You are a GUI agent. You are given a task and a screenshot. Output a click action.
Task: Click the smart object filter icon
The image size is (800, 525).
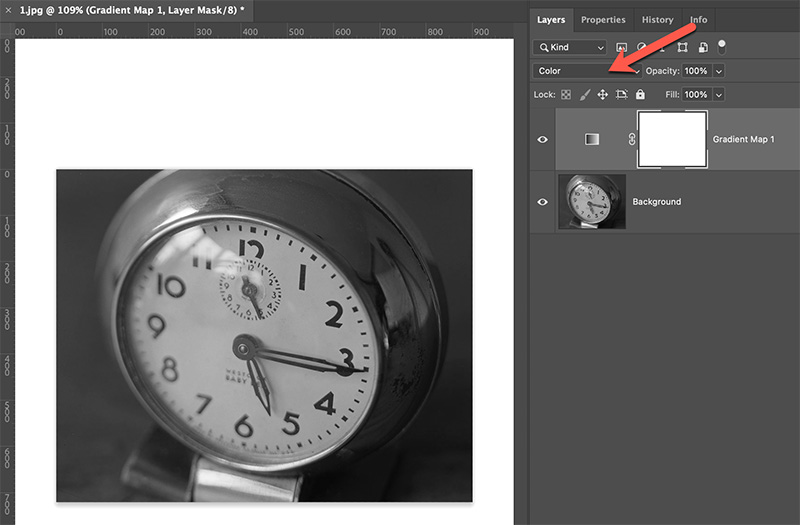703,47
